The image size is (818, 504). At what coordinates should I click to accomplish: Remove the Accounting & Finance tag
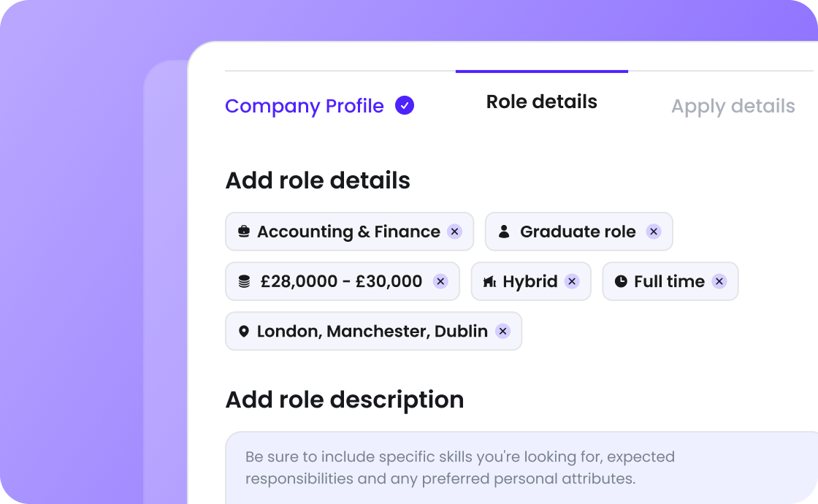454,231
